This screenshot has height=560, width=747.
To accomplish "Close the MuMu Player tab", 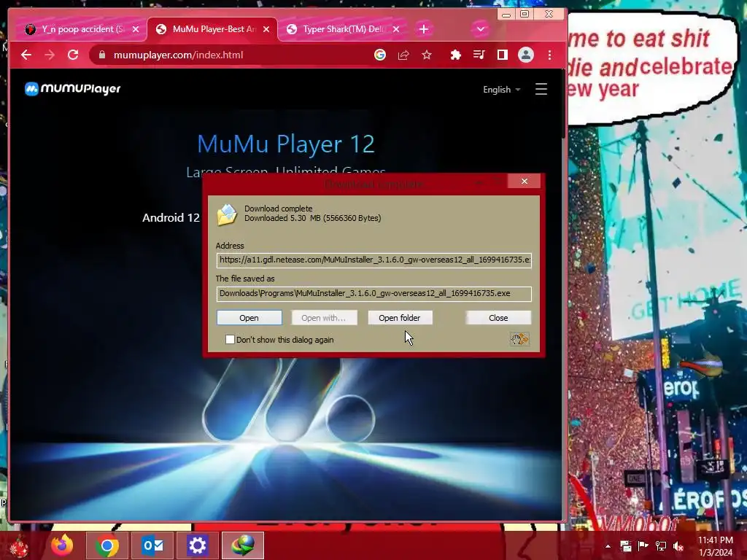I will tap(266, 29).
